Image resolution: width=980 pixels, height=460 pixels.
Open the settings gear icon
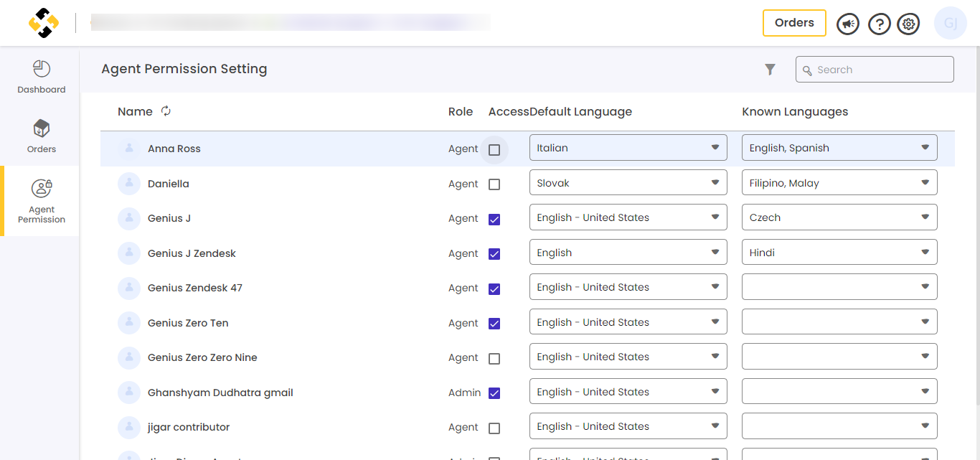[908, 23]
